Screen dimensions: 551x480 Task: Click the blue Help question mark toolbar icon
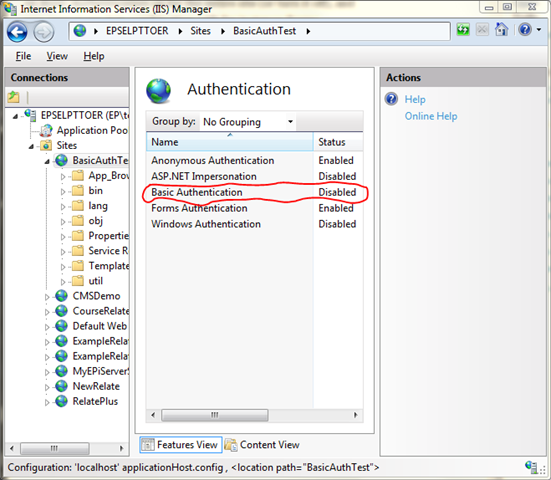(525, 30)
